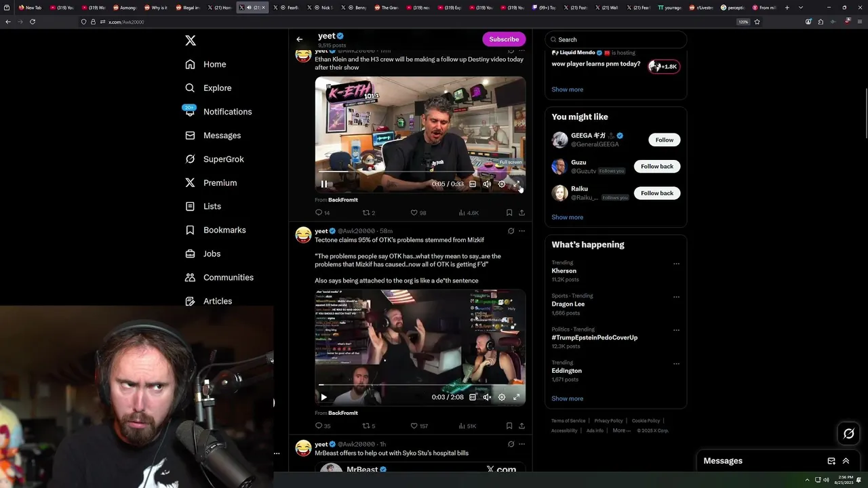Follow GEEGA
The height and width of the screenshot is (488, 868).
tap(664, 140)
